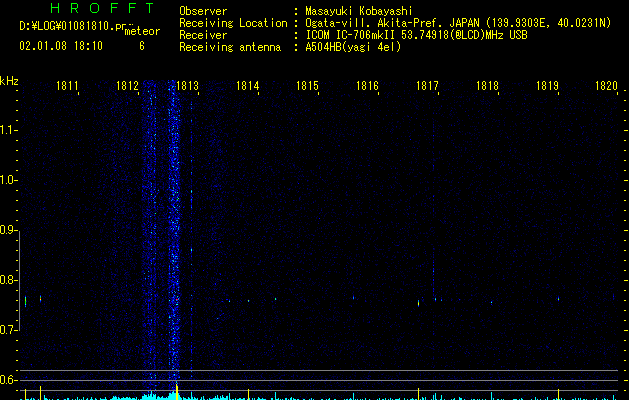Click the 1812 time axis marker

coord(127,86)
